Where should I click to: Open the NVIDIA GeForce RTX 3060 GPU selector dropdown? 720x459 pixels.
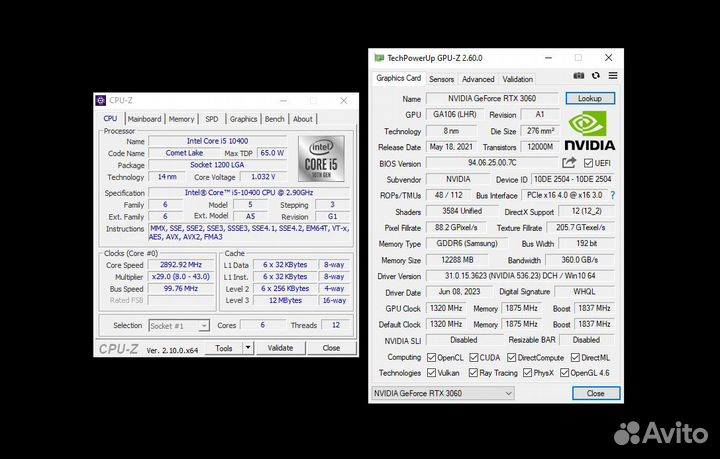pos(443,393)
